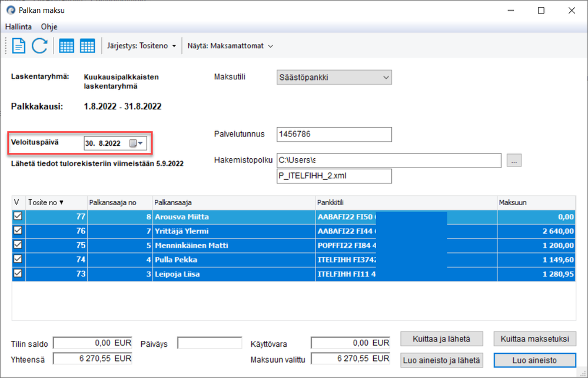Click the first table grid icon
The height and width of the screenshot is (378, 588).
tap(67, 46)
